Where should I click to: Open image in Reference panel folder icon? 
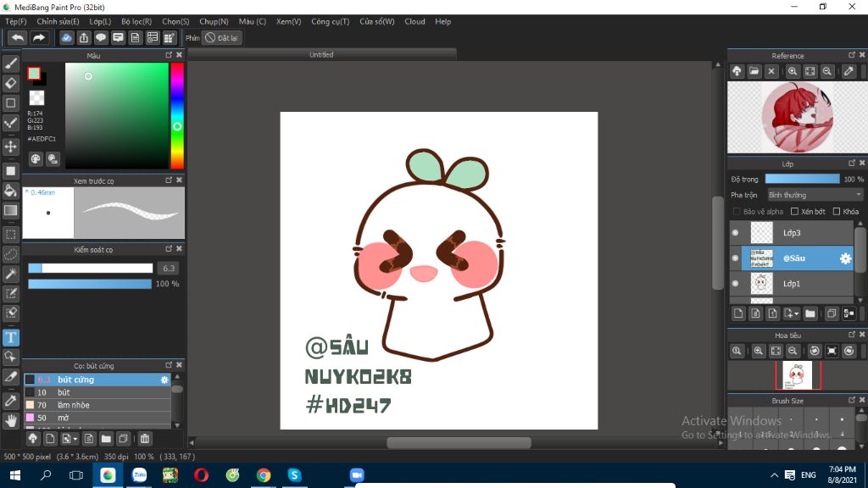(754, 71)
